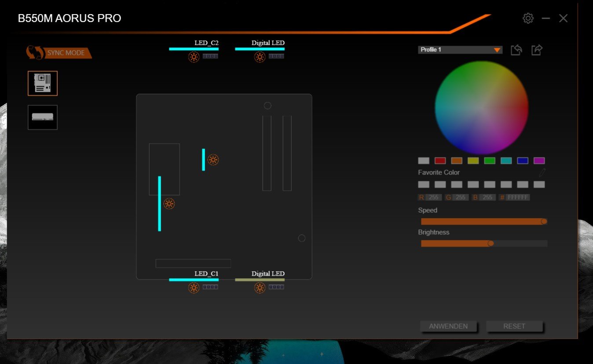Click the LED_C1 lighting effect icon
This screenshot has width=593, height=364.
tap(194, 288)
